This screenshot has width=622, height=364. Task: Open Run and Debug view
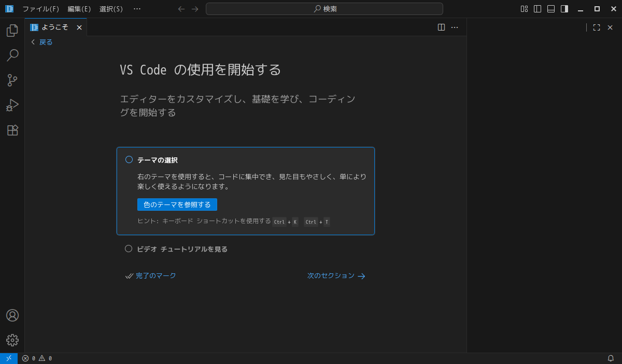coord(12,105)
